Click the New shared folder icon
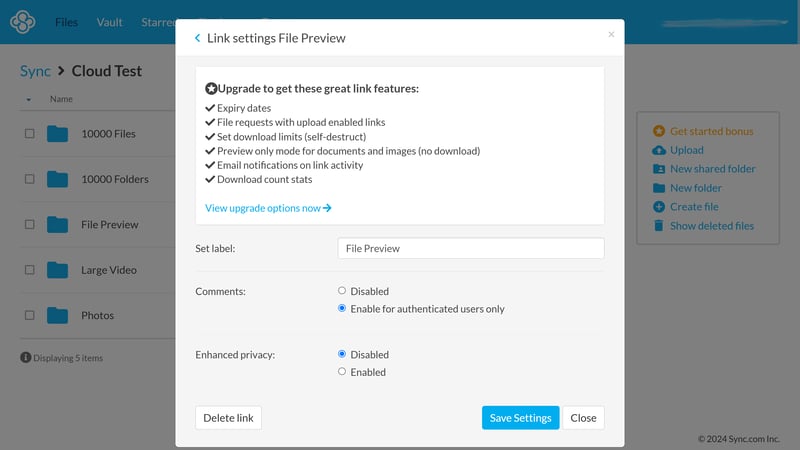 click(x=658, y=169)
